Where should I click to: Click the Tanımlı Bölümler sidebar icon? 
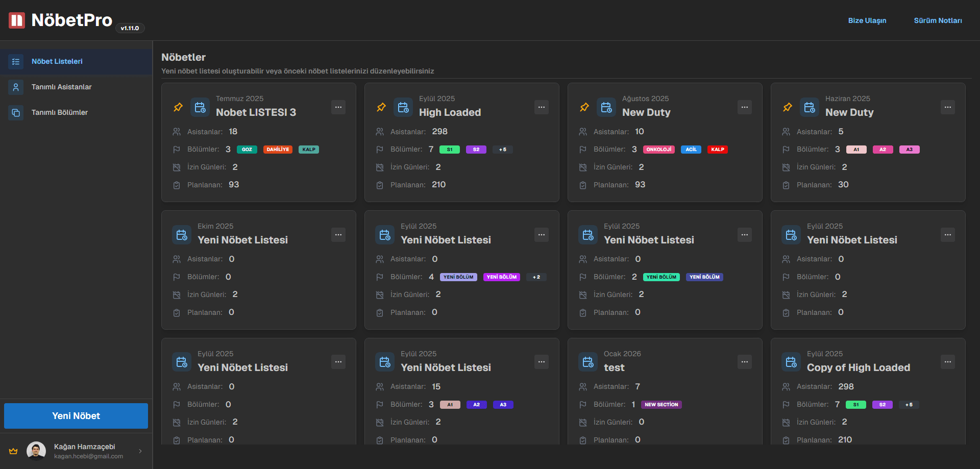tap(16, 113)
